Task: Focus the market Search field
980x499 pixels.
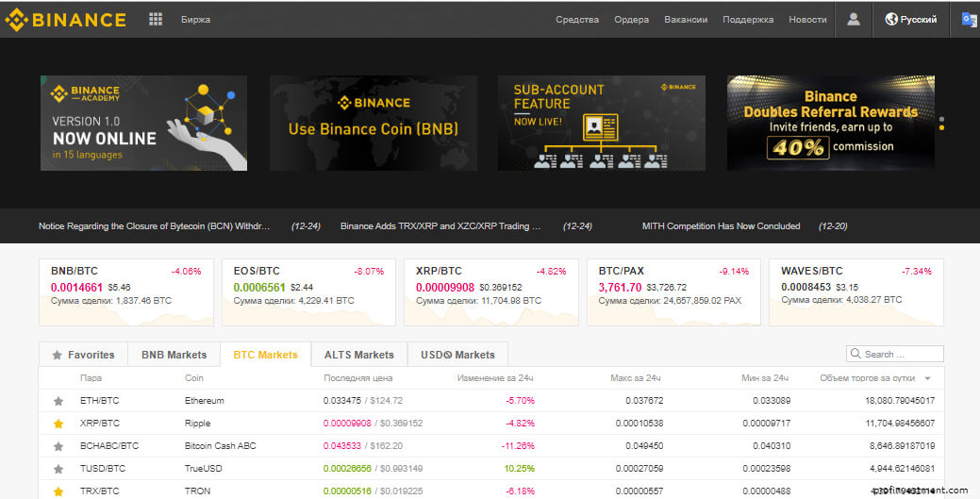Action: [x=895, y=354]
